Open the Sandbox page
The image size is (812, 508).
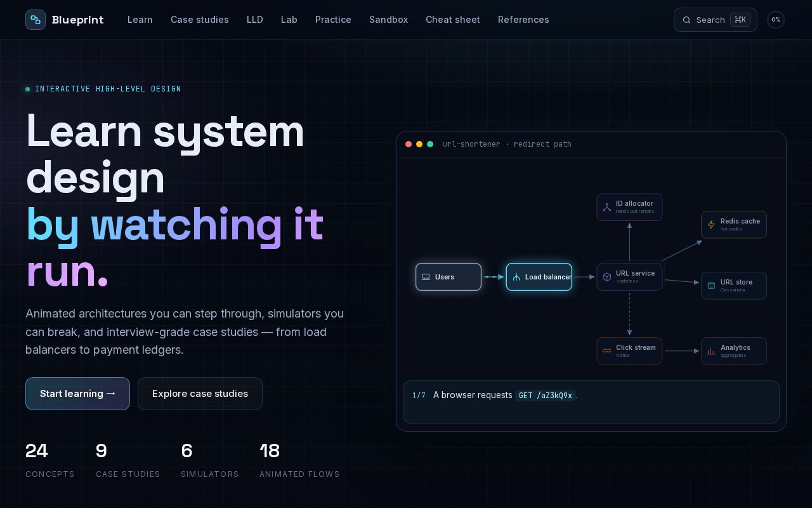pyautogui.click(x=388, y=20)
